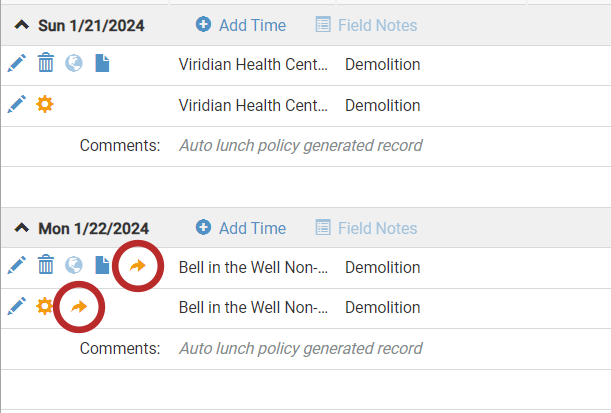Open Field Notes for Sun 1/21/2024
The image size is (611, 413).
[x=366, y=25]
